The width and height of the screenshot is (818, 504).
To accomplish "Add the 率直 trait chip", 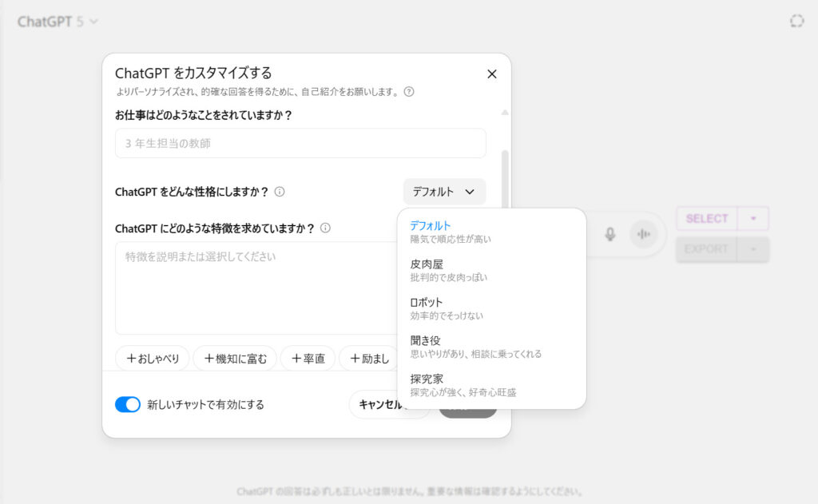I will 308,359.
